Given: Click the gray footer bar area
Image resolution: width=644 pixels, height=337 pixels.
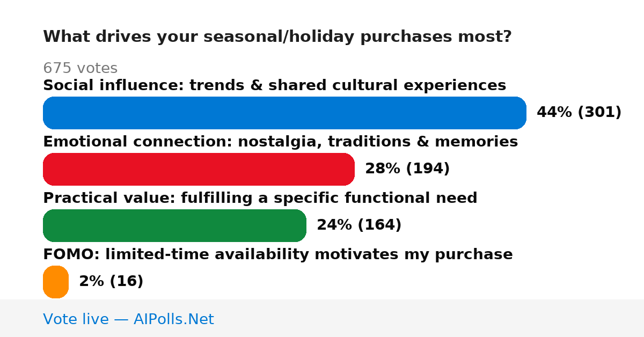Looking at the screenshot, I should click(322, 318).
